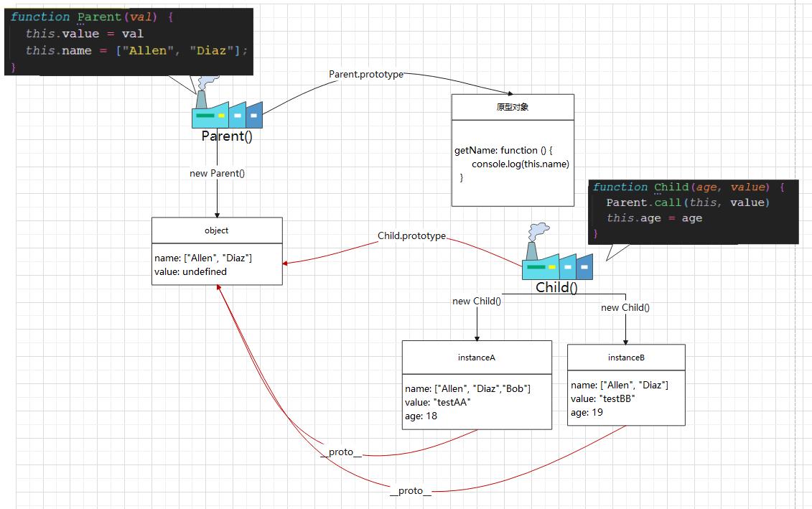Select the instanceA box header
812x509 pixels.
(477, 358)
